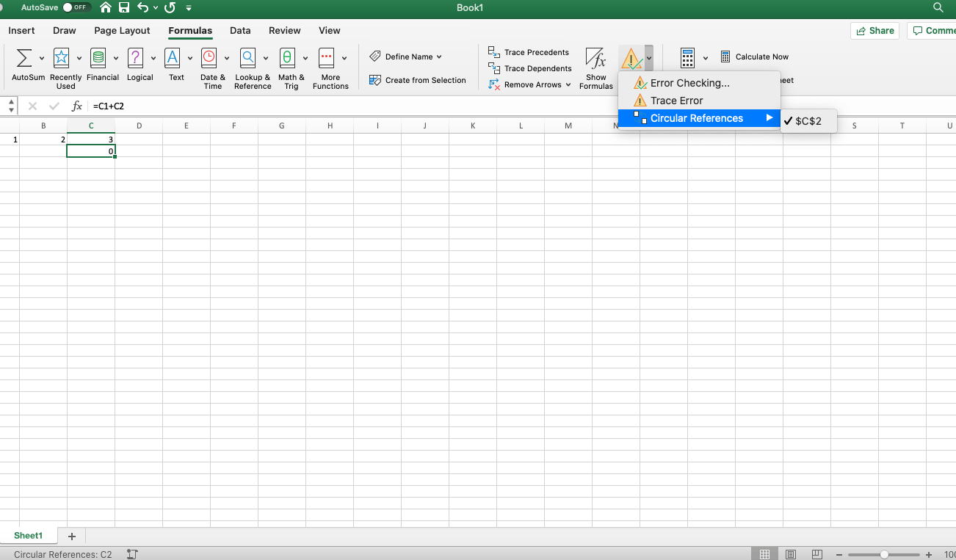Switch to Page Layout view in status bar

coord(791,554)
